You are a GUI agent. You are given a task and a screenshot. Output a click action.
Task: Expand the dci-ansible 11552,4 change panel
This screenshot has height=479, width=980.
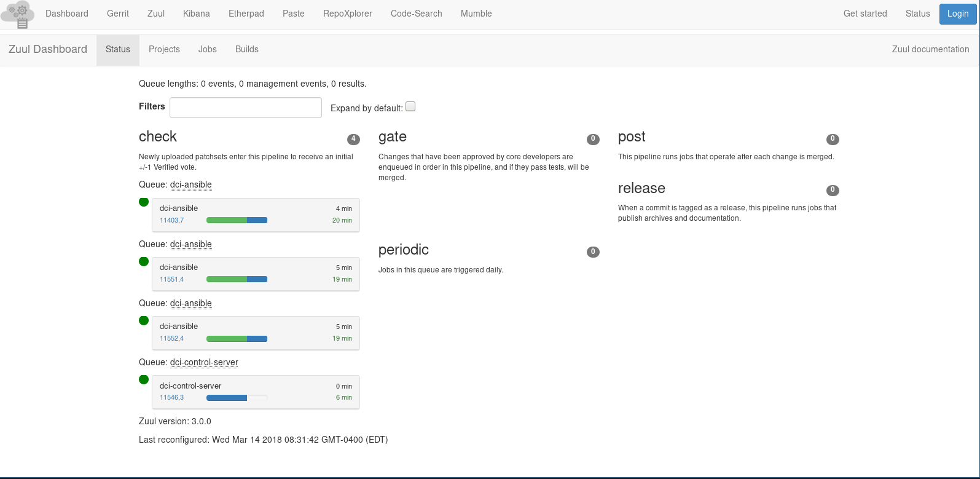pos(256,327)
